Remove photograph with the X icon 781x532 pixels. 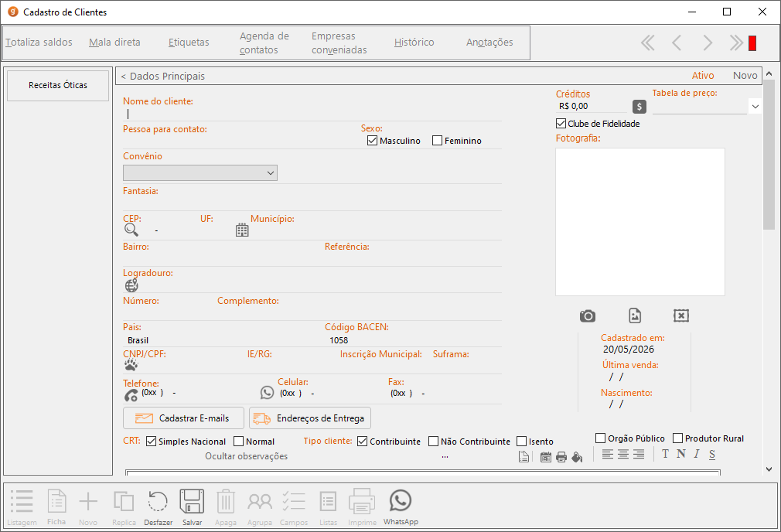(x=681, y=315)
